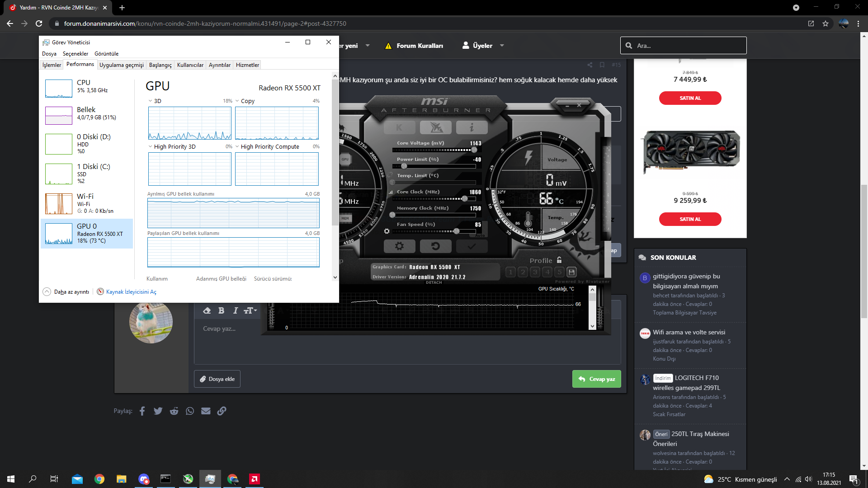The image size is (868, 488).
Task: Click the Core Clock slider handle
Action: 464,199
